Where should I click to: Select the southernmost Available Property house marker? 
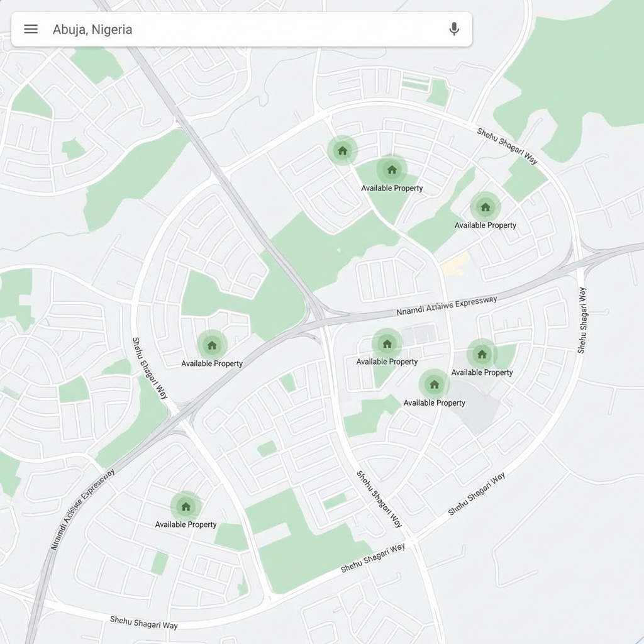coord(186,506)
